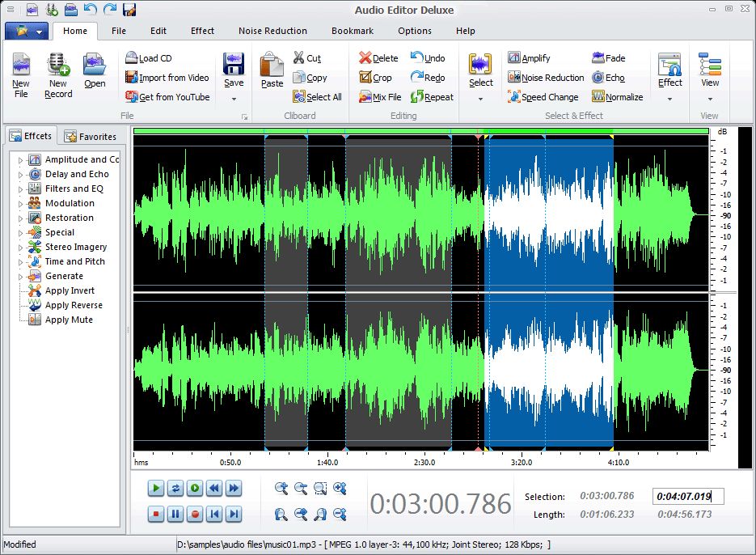Image resolution: width=756 pixels, height=555 pixels.
Task: Apply the Fade effect
Action: (609, 58)
